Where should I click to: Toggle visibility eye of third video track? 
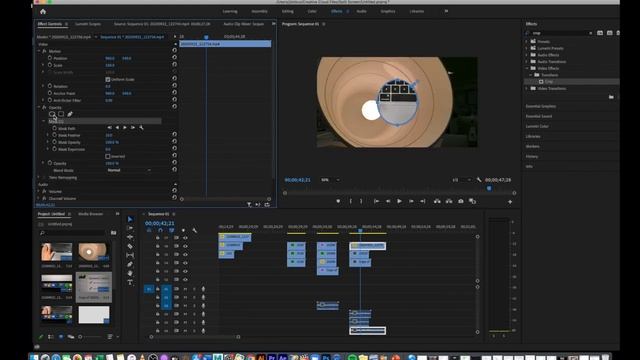(185, 254)
